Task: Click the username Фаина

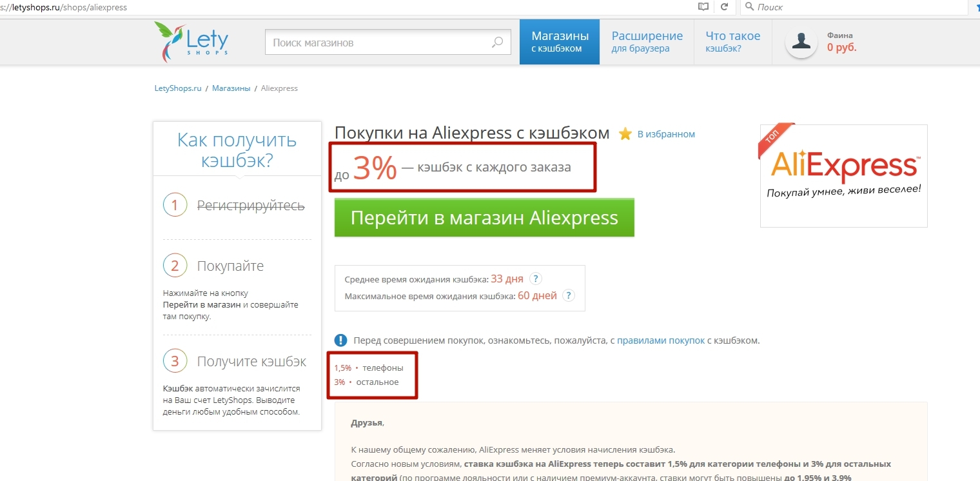Action: (x=840, y=35)
